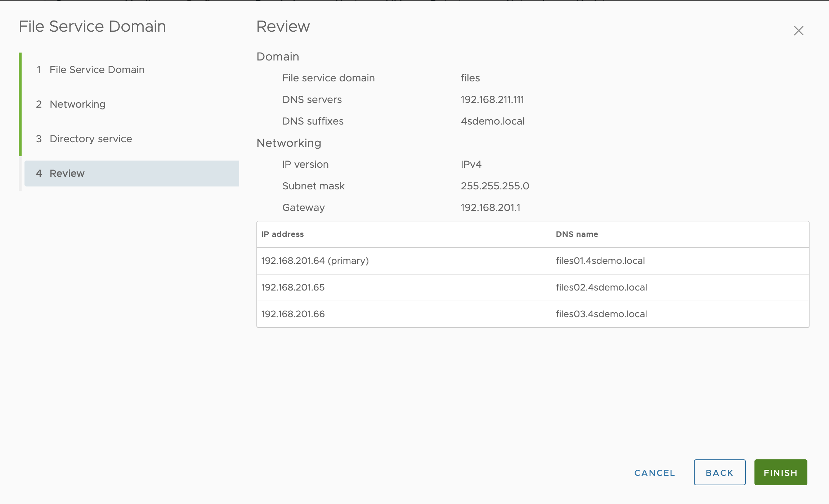Click the DNS name column header
Screen dimensions: 829x504
pyautogui.click(x=577, y=234)
